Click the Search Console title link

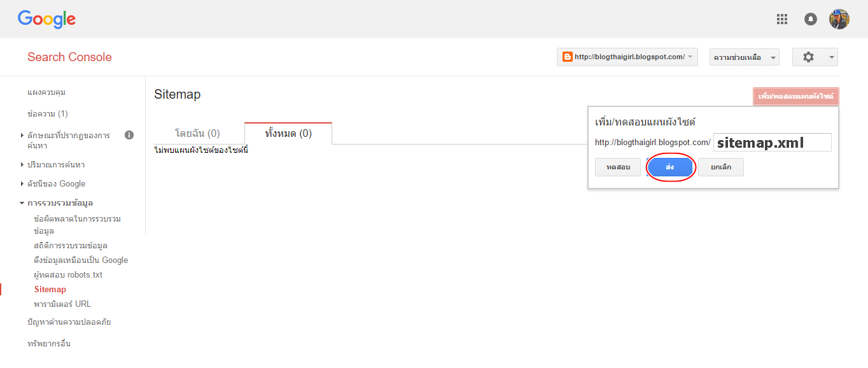pos(69,57)
